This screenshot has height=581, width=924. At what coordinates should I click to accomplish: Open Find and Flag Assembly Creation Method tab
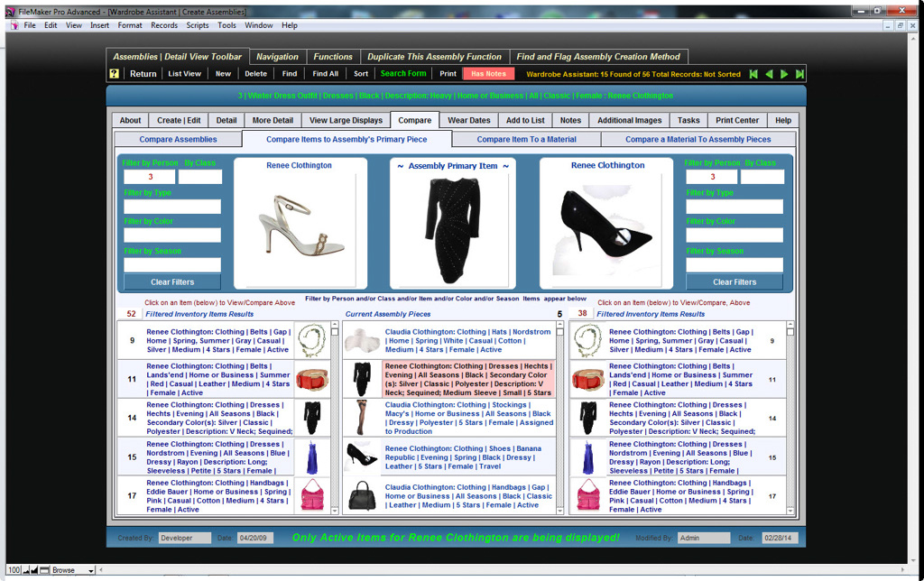tap(598, 57)
